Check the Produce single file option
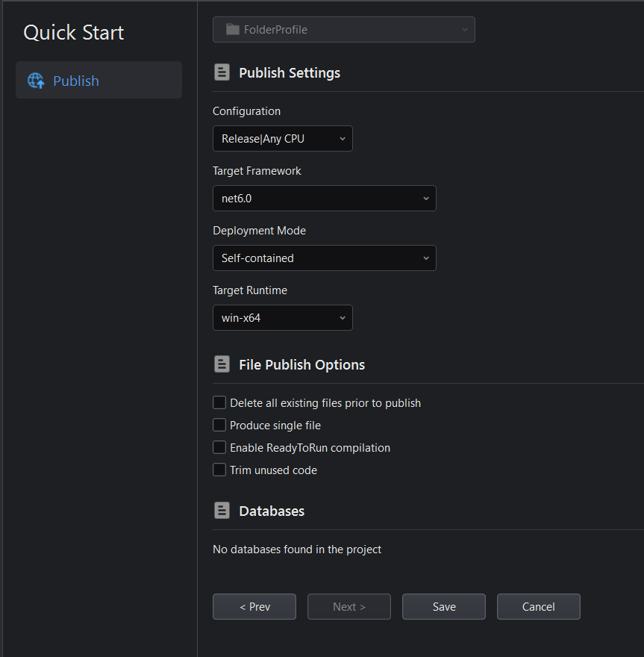The height and width of the screenshot is (657, 644). click(219, 426)
